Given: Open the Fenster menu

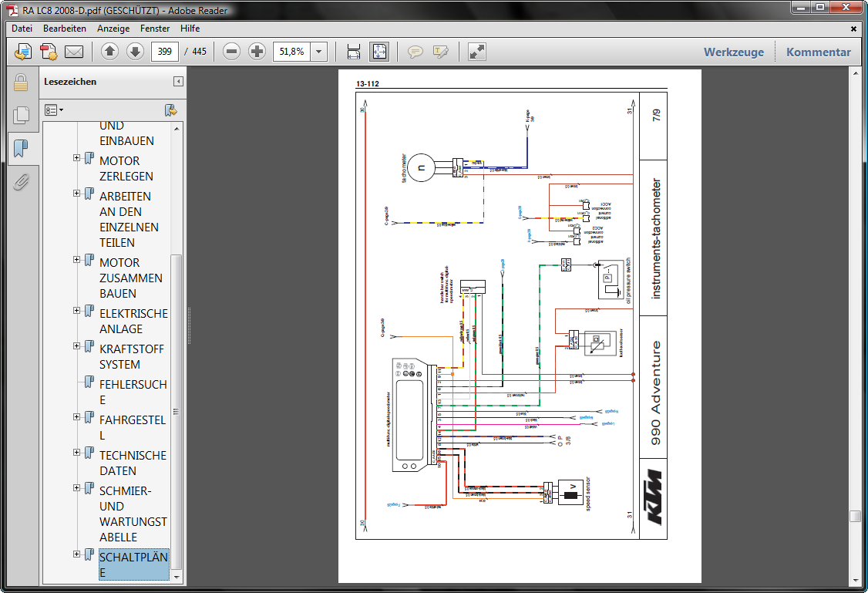Looking at the screenshot, I should point(155,29).
